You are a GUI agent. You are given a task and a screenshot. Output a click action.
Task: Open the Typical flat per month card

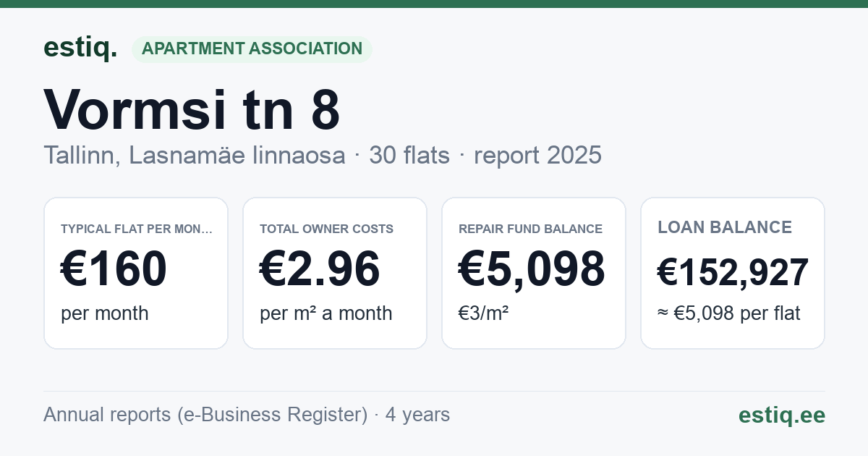(136, 273)
